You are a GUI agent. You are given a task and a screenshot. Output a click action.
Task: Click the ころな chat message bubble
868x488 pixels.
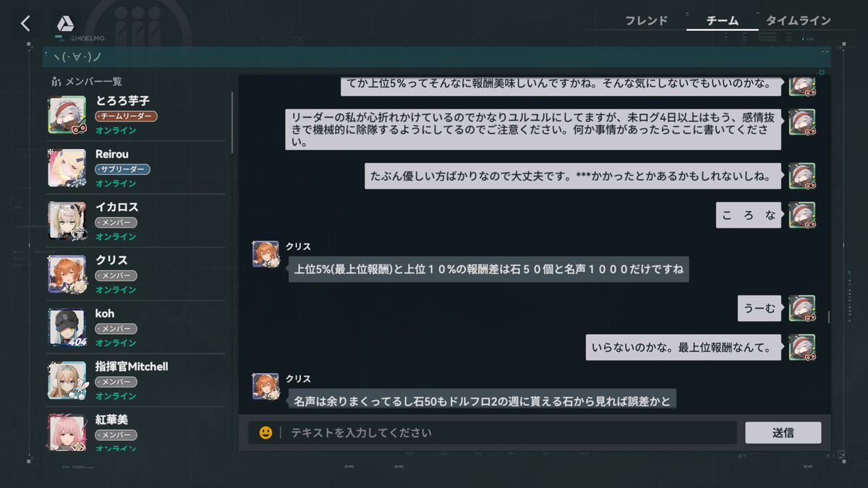pos(749,215)
